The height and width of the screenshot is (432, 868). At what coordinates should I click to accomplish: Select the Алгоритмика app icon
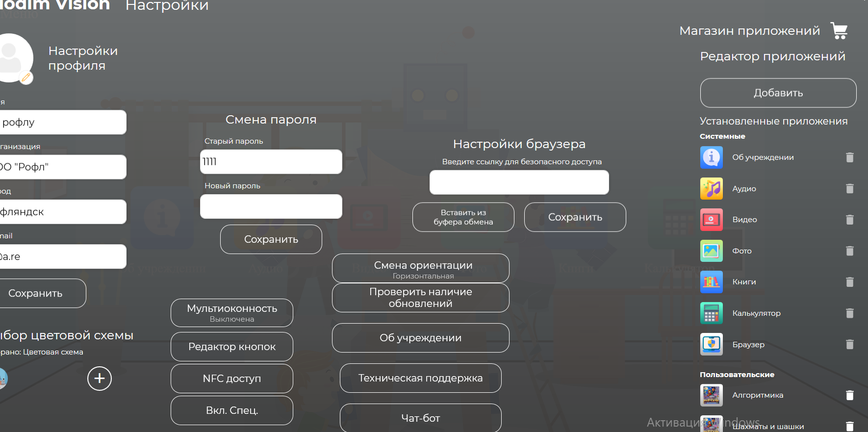(x=712, y=395)
